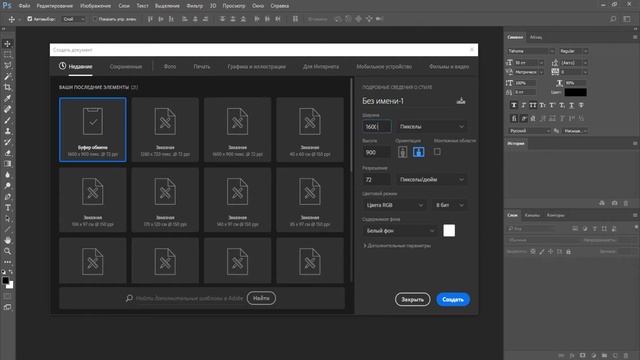640x360 pixels.
Task: Select the Буфер обмена preset thumbnail
Action: point(93,129)
